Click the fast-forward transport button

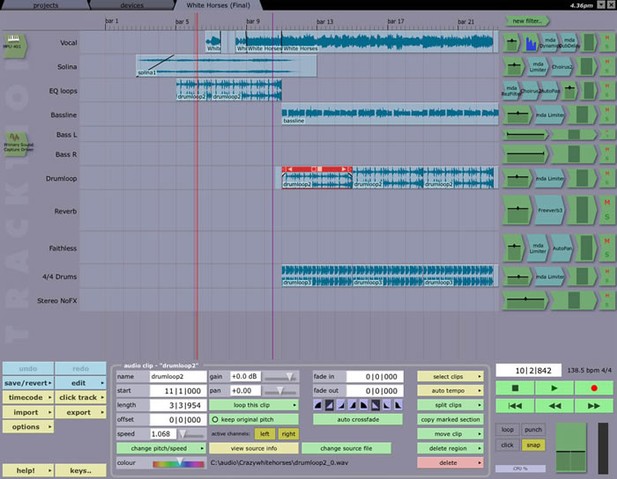593,405
